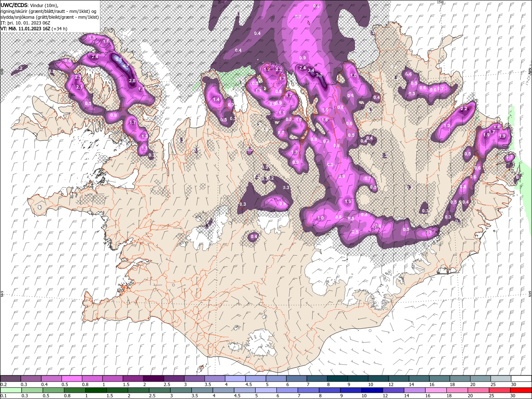
Task: Select the bright red final rain legend swatch
Action: (520, 390)
